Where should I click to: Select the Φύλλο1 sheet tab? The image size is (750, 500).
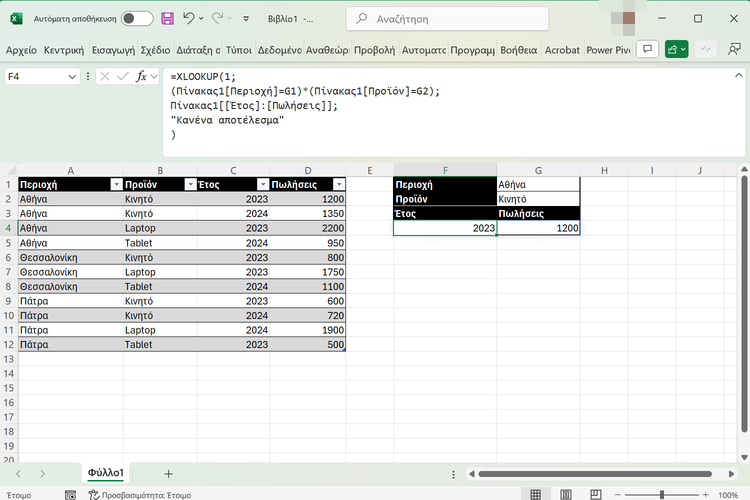pos(106,473)
